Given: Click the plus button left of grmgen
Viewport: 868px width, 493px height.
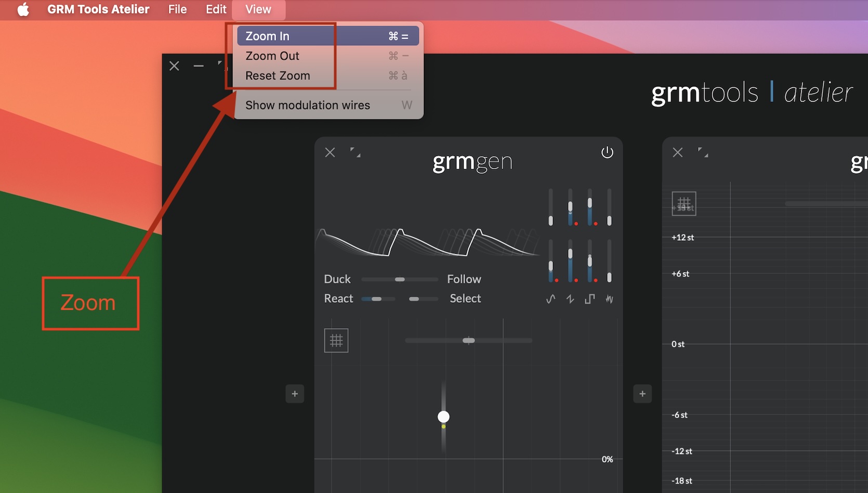Looking at the screenshot, I should click(x=295, y=394).
